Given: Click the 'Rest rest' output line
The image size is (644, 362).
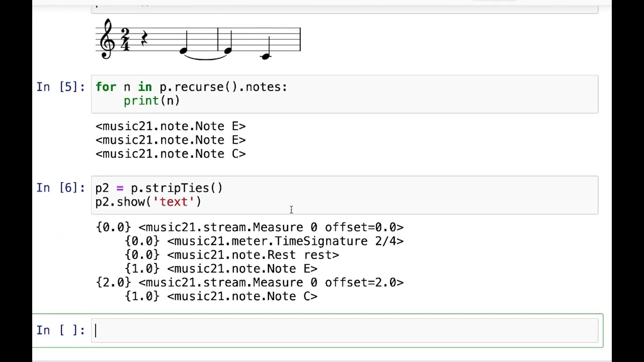Looking at the screenshot, I should tap(232, 255).
